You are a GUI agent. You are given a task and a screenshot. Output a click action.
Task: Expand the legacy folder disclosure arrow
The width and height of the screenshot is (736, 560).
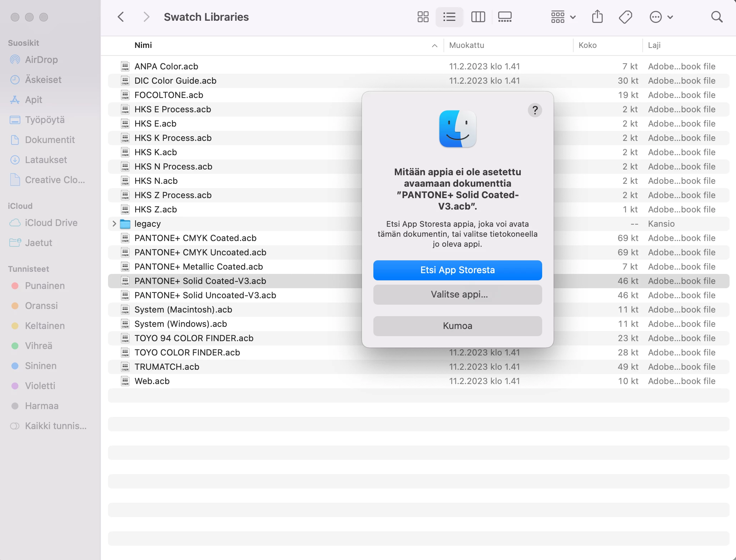point(114,224)
